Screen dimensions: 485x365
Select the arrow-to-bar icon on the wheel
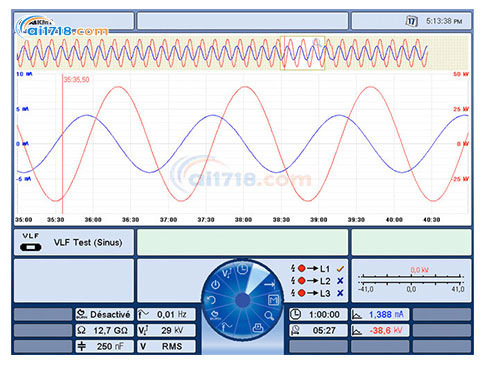[269, 284]
